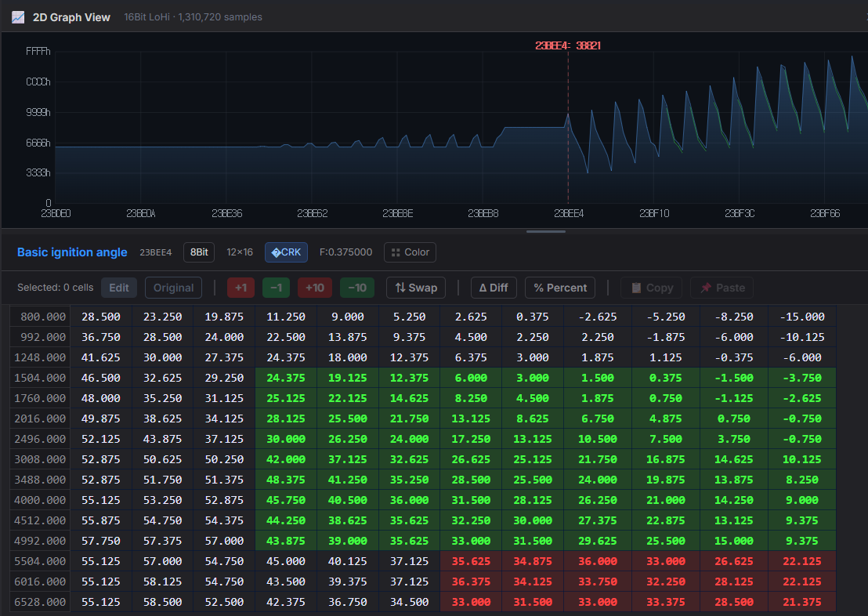Click the 2D Graph View chart icon
868x616 pixels.
[x=18, y=17]
